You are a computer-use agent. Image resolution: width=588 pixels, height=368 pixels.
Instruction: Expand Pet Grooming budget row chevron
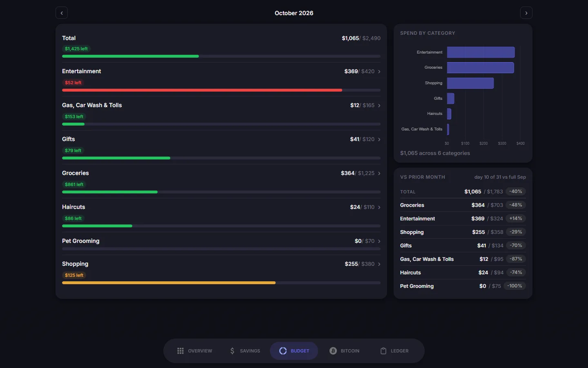point(379,241)
